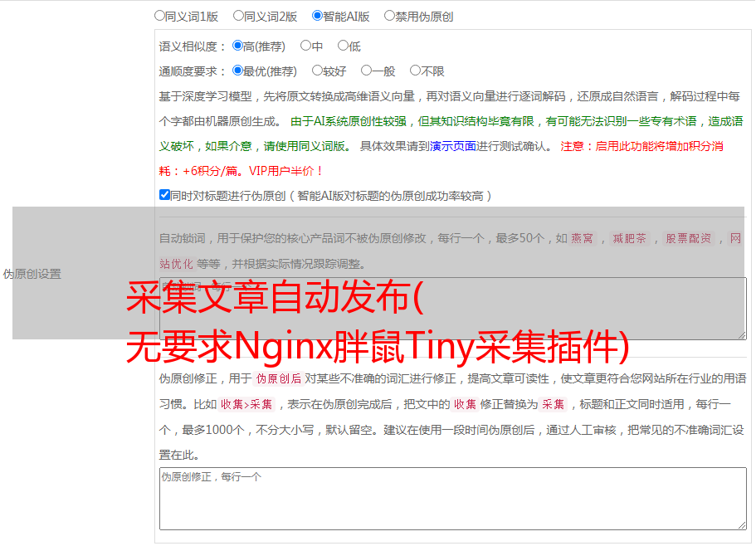Click the 燕窝 example keyword
This screenshot has width=756, height=546.
coord(583,238)
